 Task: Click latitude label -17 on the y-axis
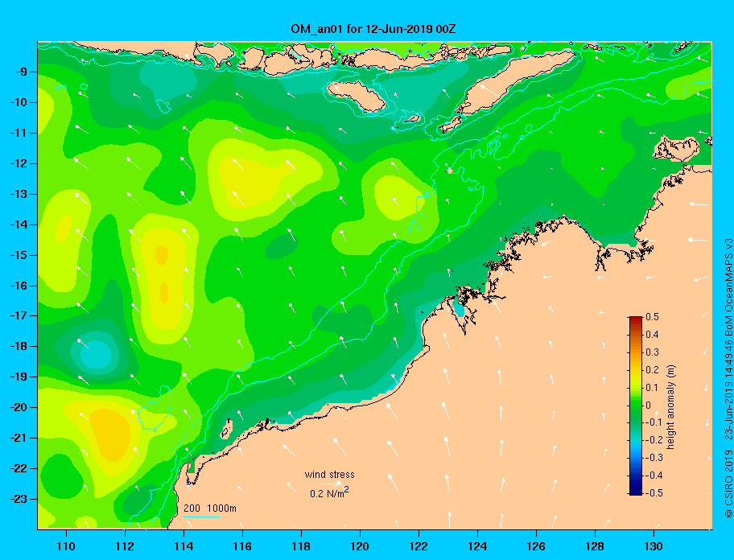[x=20, y=315]
